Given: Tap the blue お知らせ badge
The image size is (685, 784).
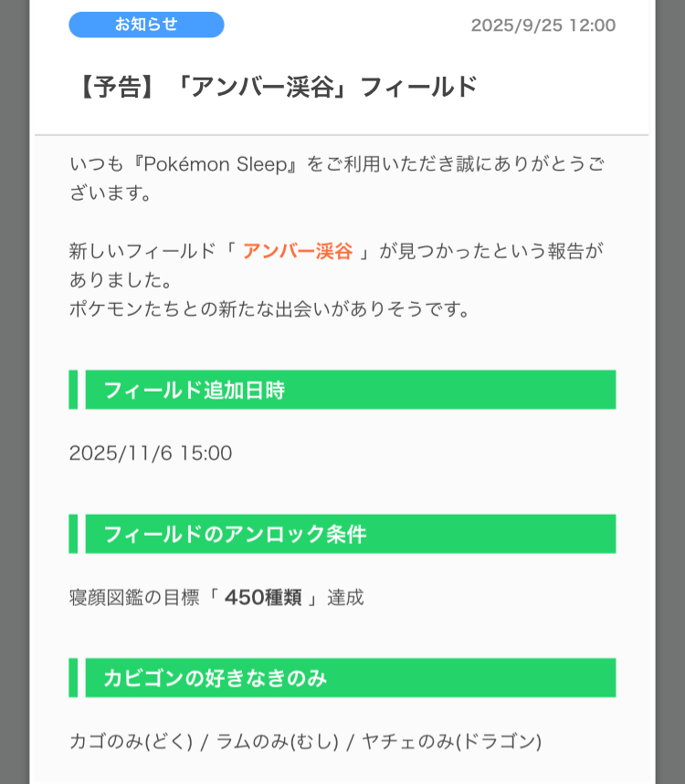Looking at the screenshot, I should pos(146,25).
